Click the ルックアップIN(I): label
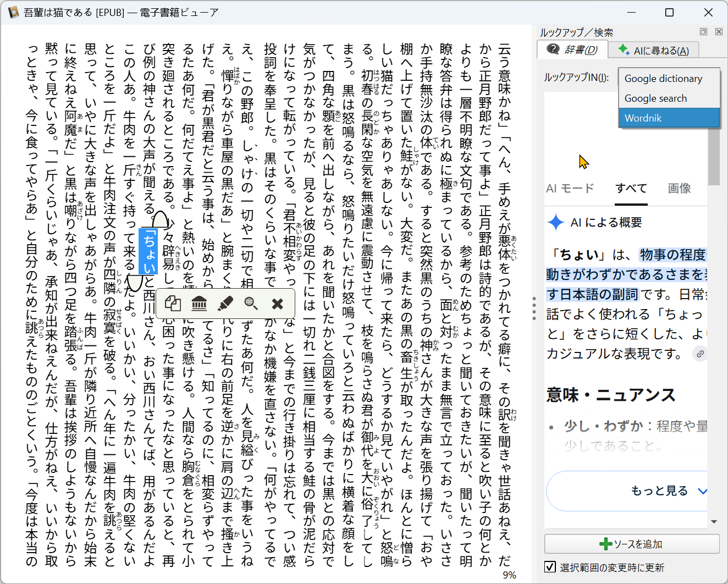Image resolution: width=728 pixels, height=584 pixels. 577,78
